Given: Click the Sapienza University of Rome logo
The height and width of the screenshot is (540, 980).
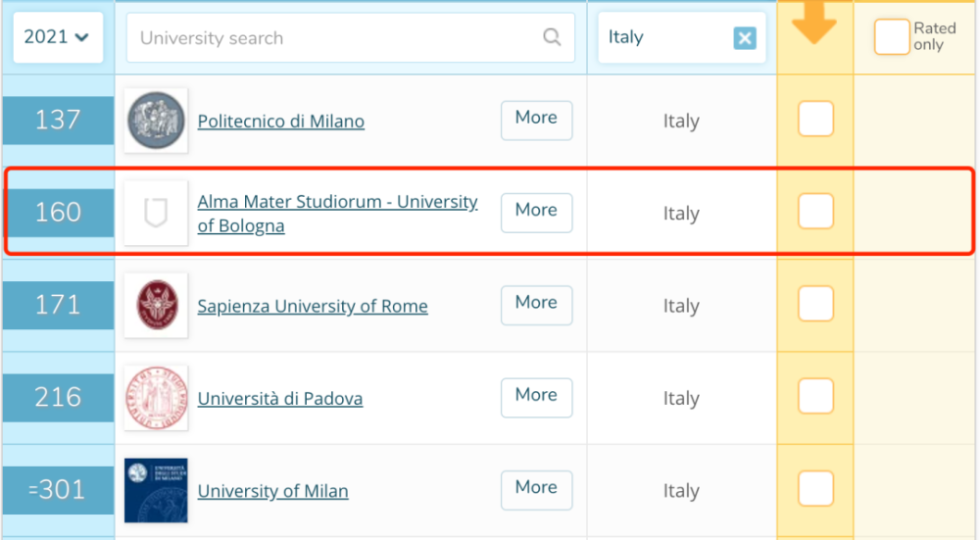Looking at the screenshot, I should 156,305.
